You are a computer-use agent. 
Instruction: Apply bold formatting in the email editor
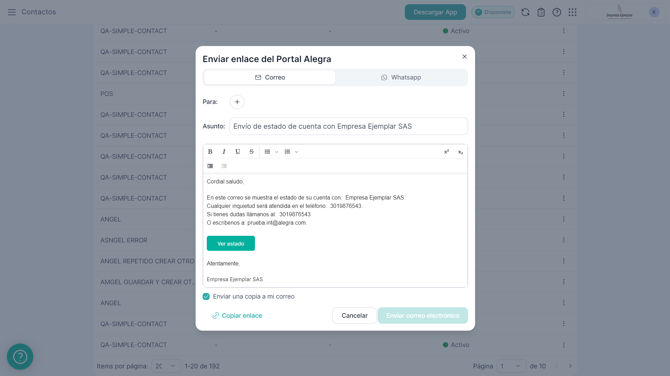click(x=210, y=152)
